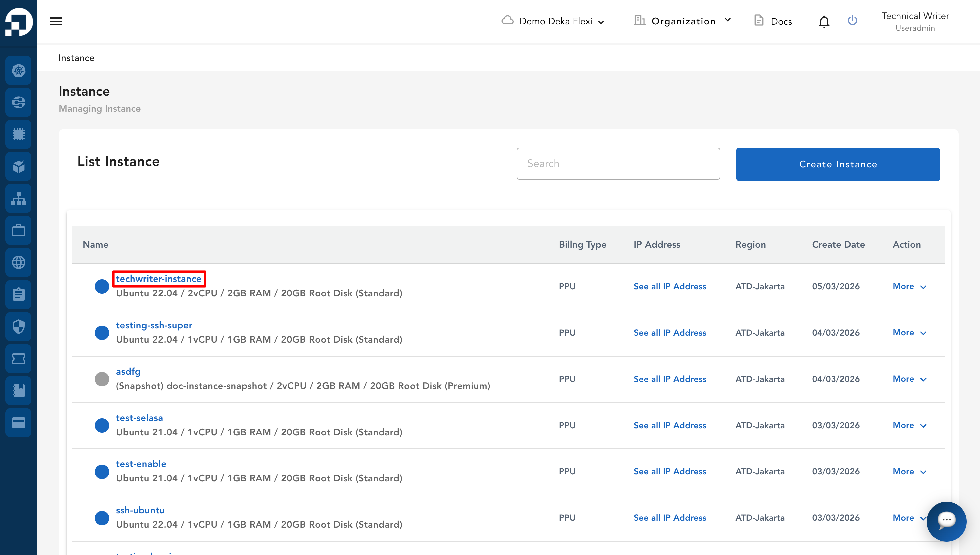This screenshot has width=980, height=555.
Task: Click the globe sidebar icon
Action: 18,262
